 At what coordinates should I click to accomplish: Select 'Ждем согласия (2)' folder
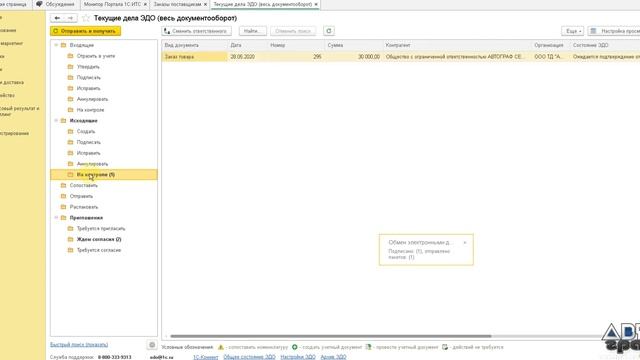point(99,239)
